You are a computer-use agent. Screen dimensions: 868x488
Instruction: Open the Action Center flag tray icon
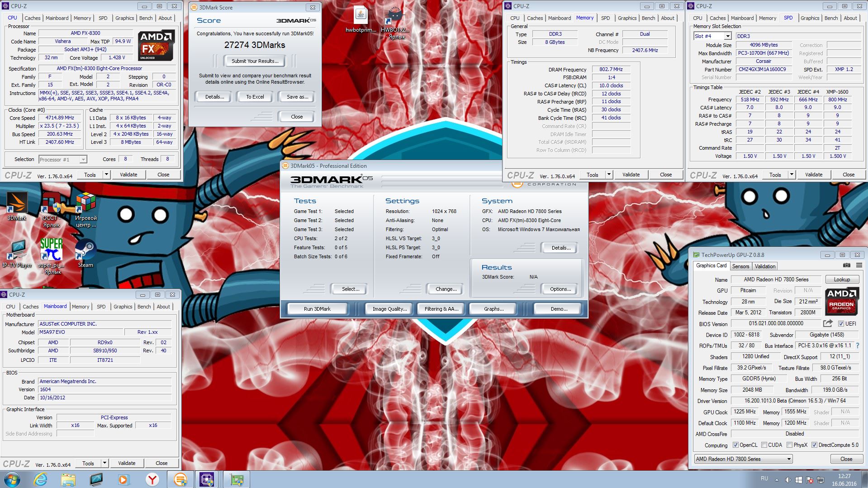tap(810, 479)
